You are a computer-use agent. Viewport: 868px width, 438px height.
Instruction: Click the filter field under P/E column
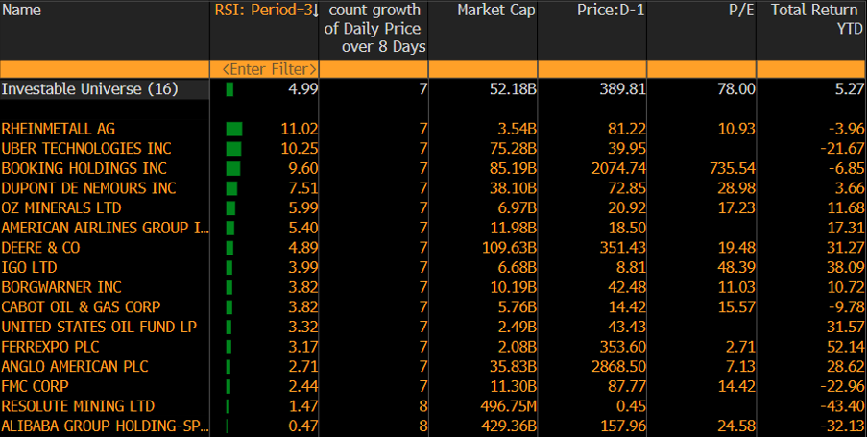[701, 68]
